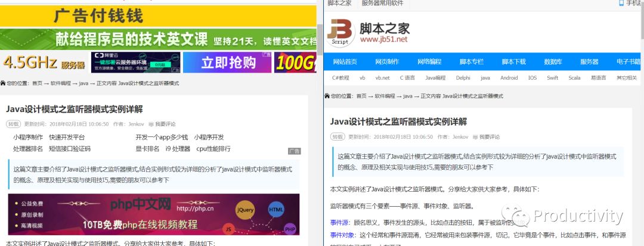Click the article title in the right window

(398, 122)
